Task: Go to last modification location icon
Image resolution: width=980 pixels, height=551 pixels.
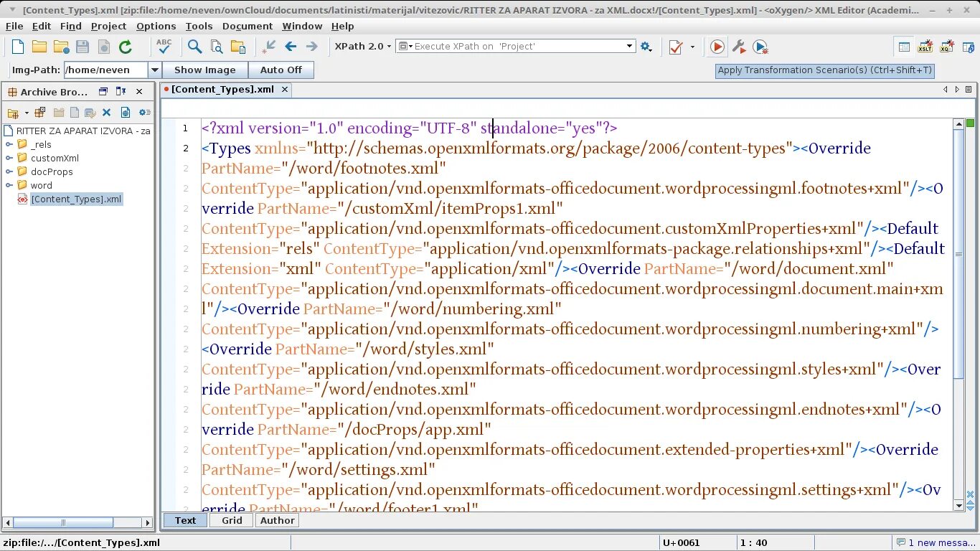Action: 269,47
